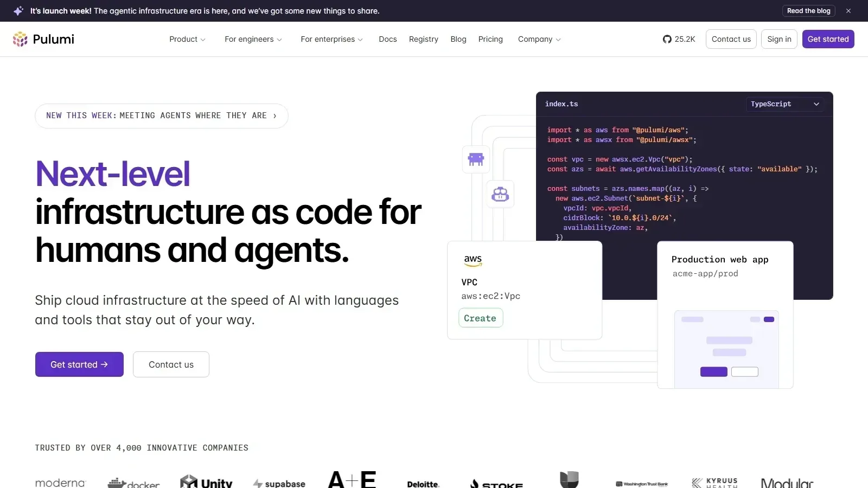Open the Docker customer logo

click(x=133, y=483)
